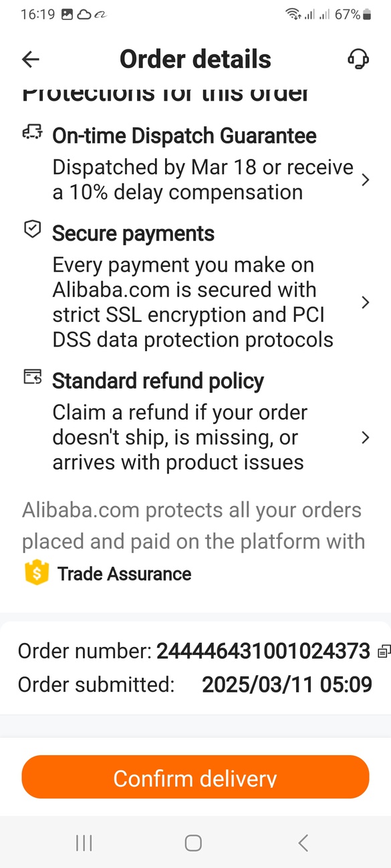This screenshot has height=868, width=391.
Task: Expand Standard refund policy chevron
Action: tap(365, 437)
